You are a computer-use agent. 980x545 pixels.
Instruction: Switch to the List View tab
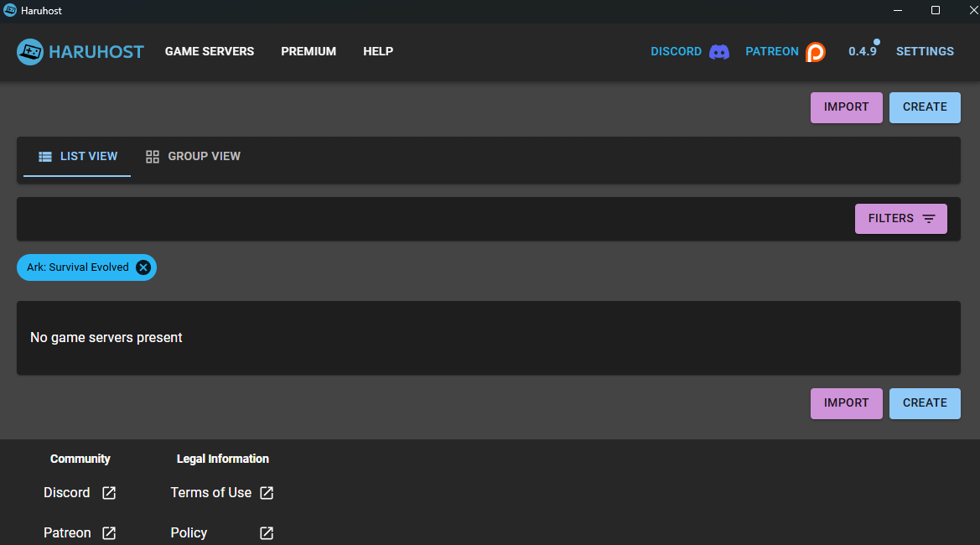[x=77, y=157]
